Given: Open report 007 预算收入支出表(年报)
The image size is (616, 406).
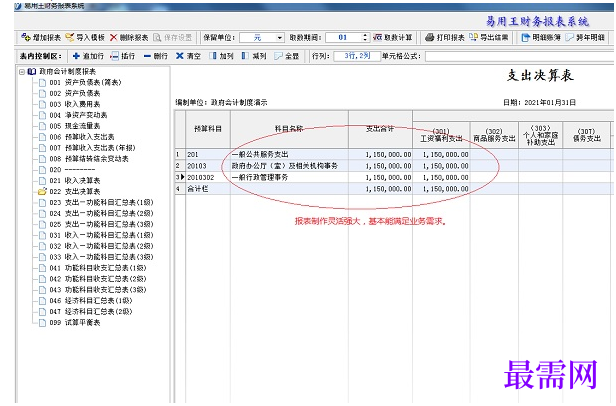Looking at the screenshot, I should pyautogui.click(x=92, y=148).
